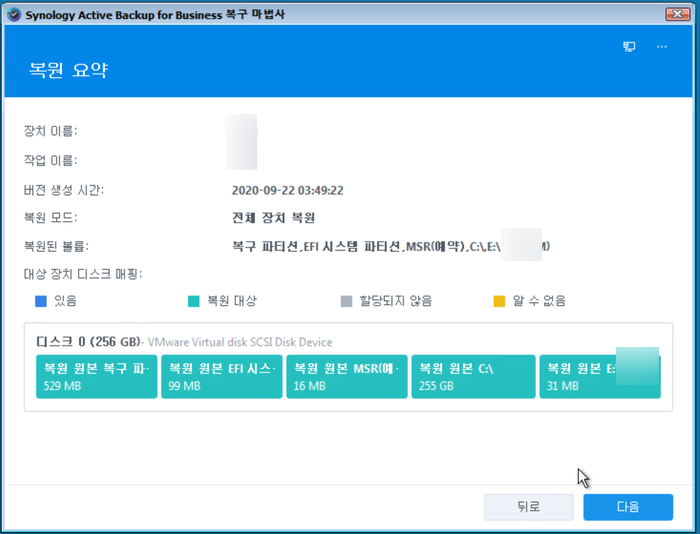Screen dimensions: 700x534
Task: Select the 복구 파티션 529 MB partition block
Action: (x=96, y=376)
